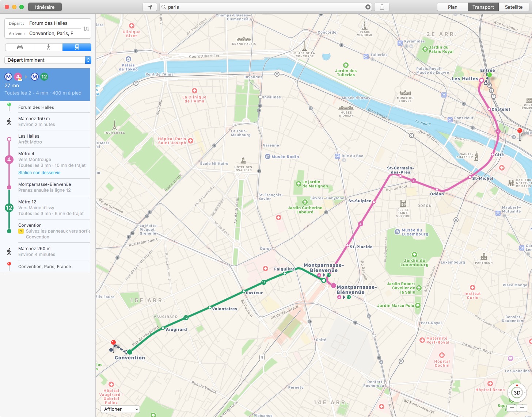Click the Itinéraire button
Viewport: 532px width, 417px height.
coord(45,7)
